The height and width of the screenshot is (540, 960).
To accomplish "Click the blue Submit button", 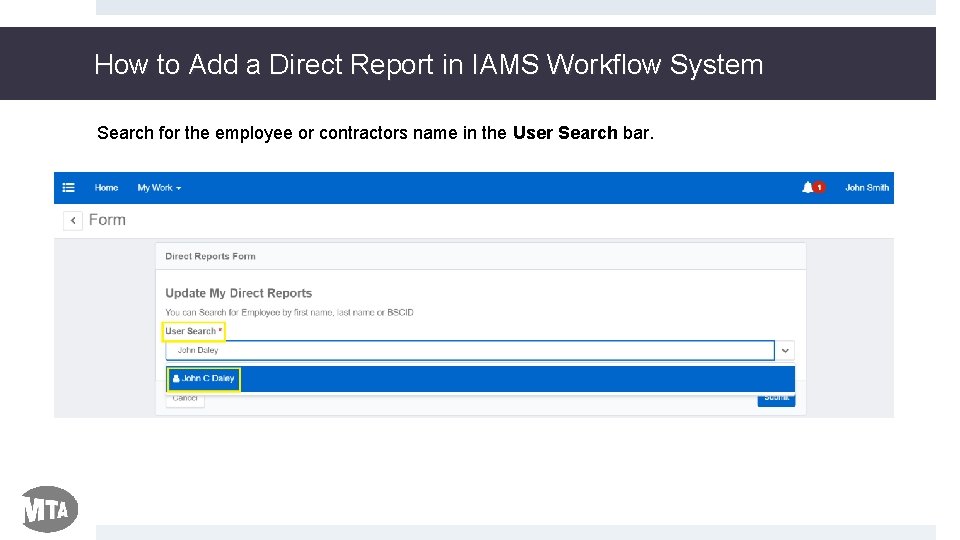I will click(x=776, y=399).
